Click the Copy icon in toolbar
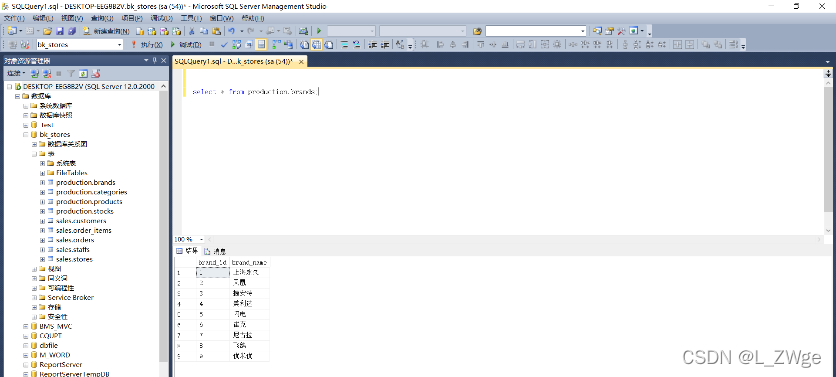The width and height of the screenshot is (836, 377). pos(204,31)
